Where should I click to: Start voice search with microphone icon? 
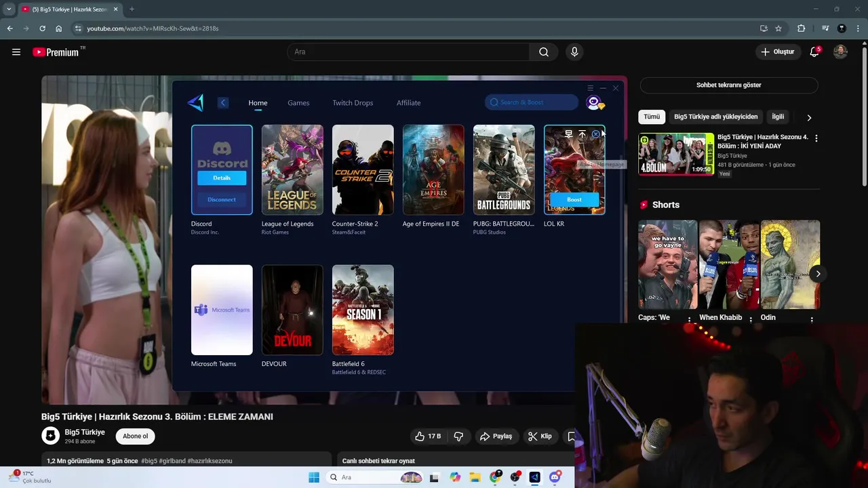click(574, 52)
